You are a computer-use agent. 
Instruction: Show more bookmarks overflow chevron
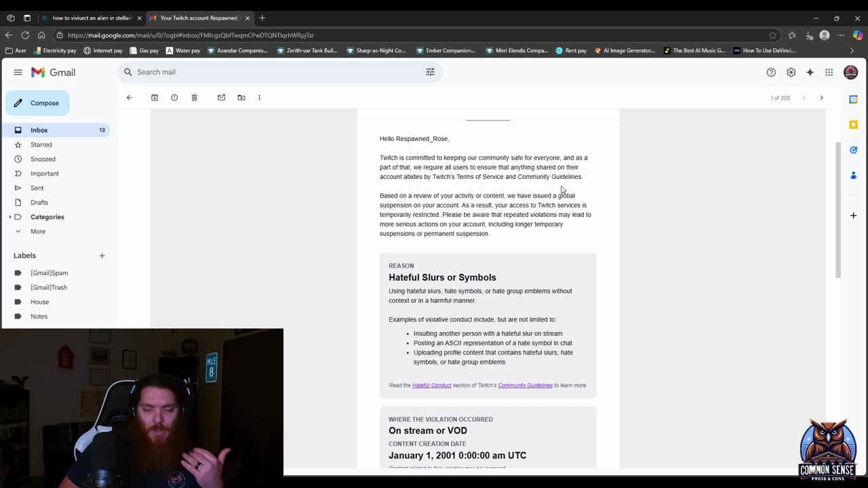tap(852, 50)
